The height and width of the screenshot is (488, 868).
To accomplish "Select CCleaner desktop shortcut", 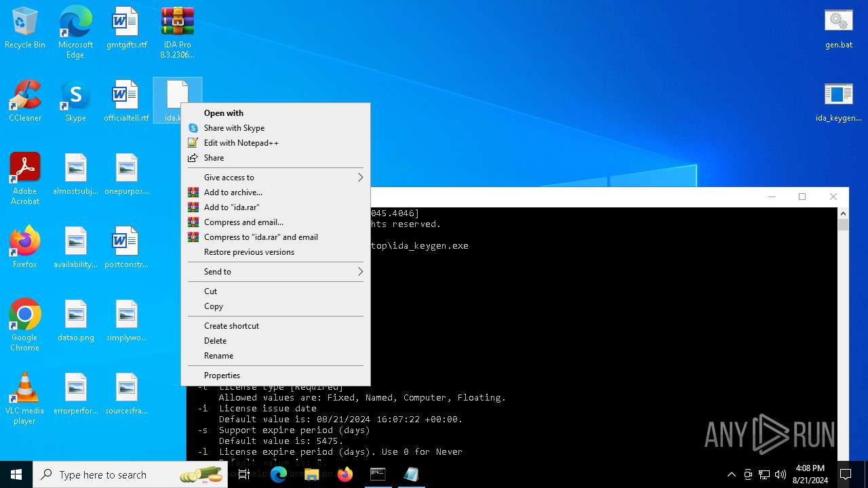I will coord(25,102).
